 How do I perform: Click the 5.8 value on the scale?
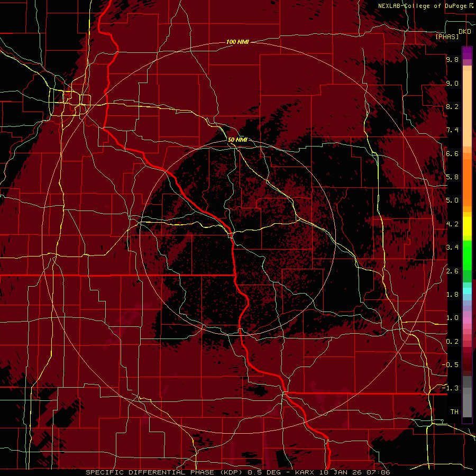[452, 177]
